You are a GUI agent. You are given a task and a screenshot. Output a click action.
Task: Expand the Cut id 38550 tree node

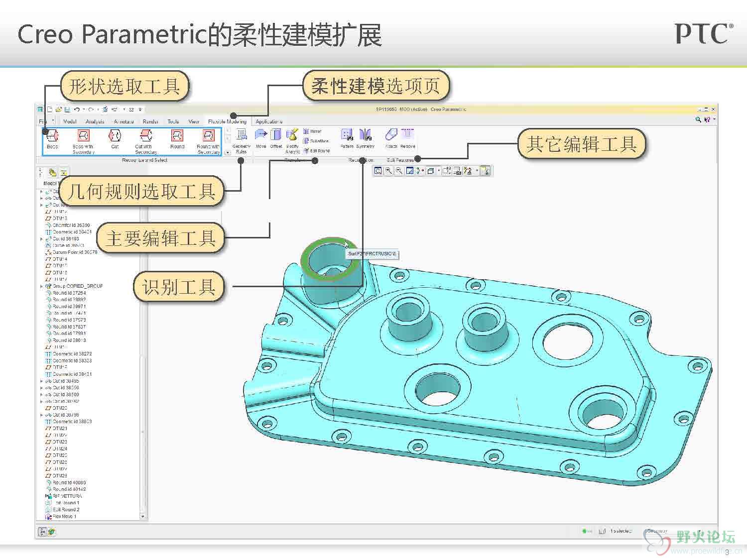(41, 388)
